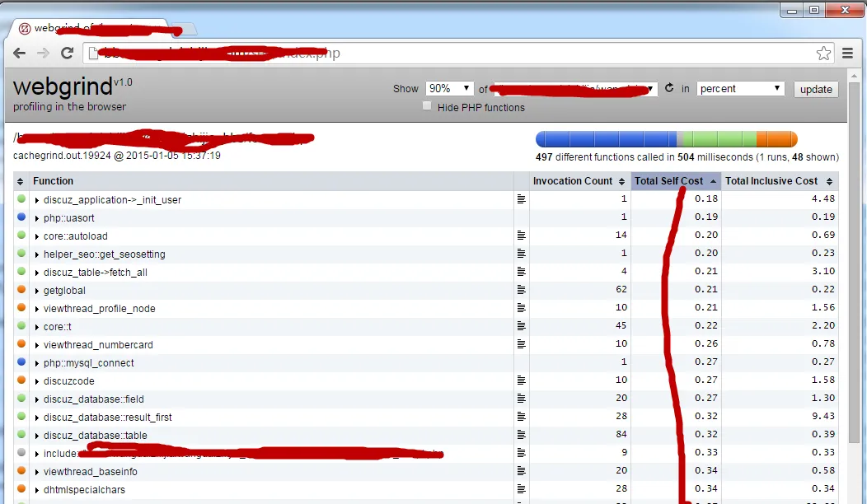Open source file icon for discuz_database::result_first
This screenshot has width=867, height=504.
tap(521, 417)
